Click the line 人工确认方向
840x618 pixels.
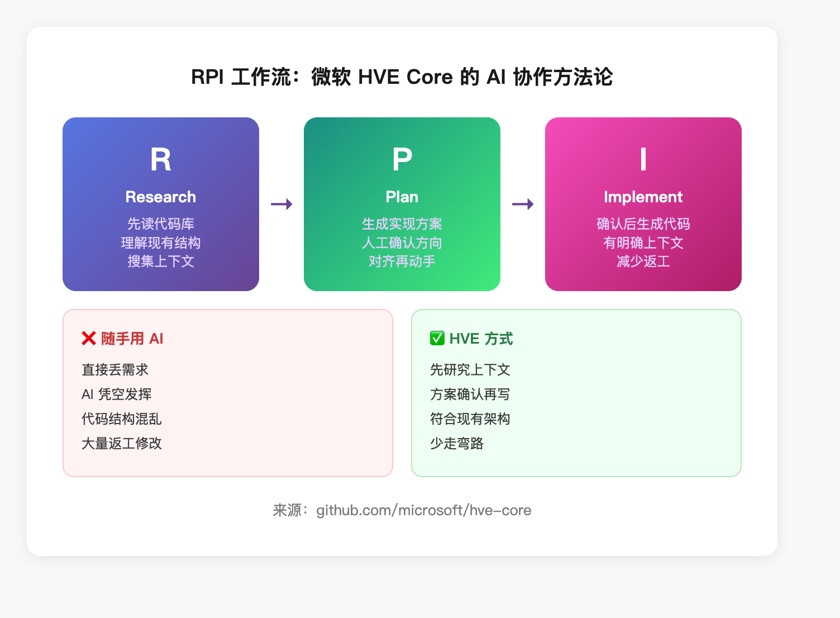click(x=402, y=243)
